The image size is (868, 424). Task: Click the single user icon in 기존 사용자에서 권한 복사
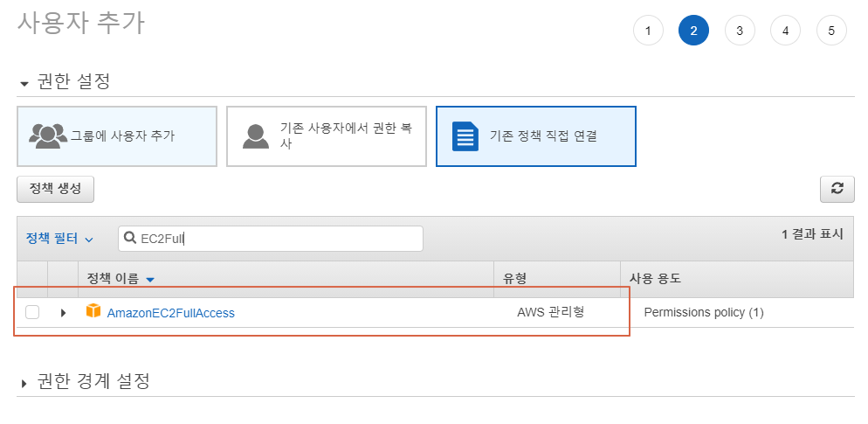click(x=256, y=136)
